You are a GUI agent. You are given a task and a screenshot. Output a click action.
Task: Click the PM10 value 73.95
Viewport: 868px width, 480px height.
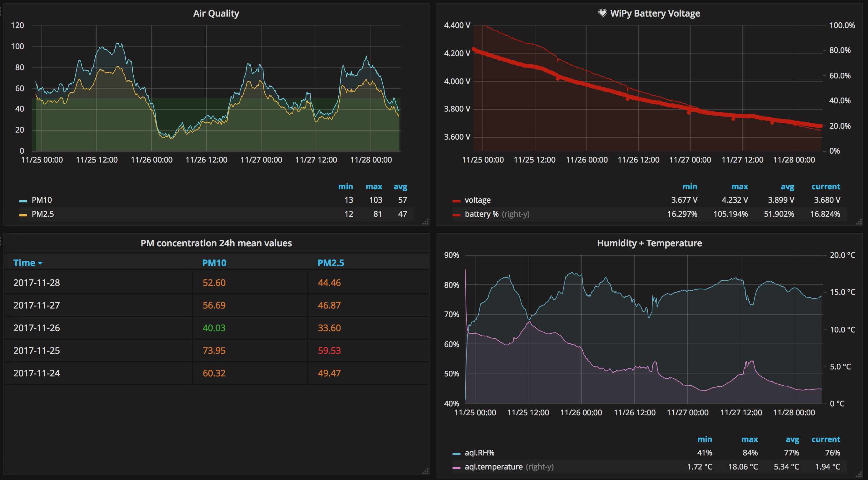[x=214, y=350]
